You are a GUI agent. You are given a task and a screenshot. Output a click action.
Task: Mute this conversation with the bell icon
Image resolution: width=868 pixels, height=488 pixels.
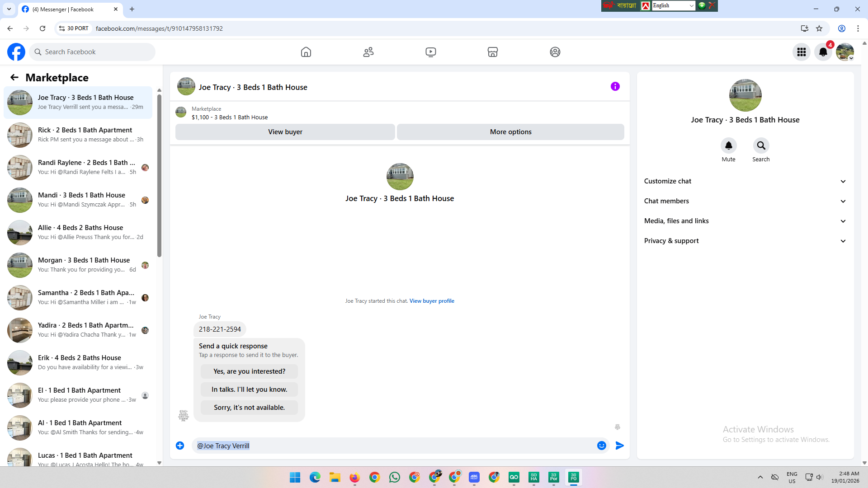(x=729, y=145)
